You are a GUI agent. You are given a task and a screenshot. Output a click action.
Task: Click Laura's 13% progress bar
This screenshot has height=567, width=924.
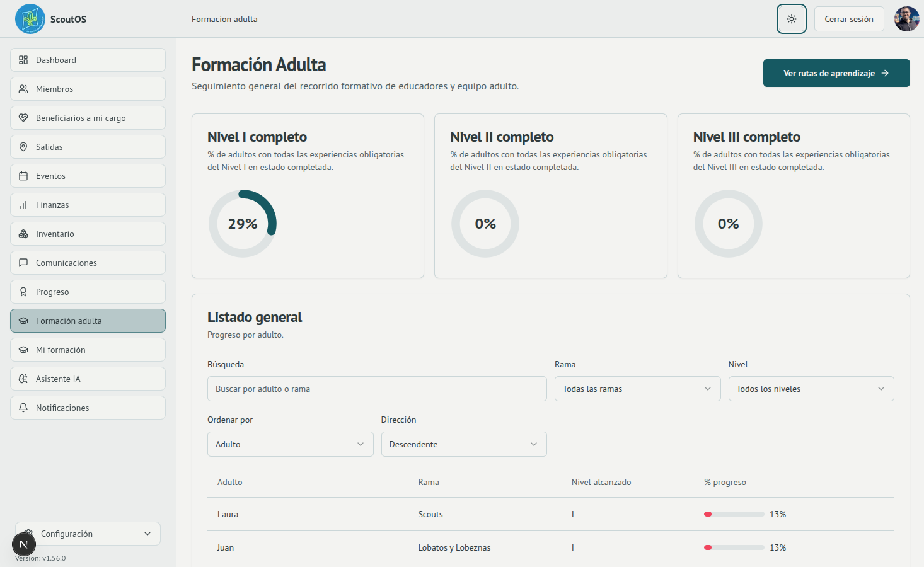(734, 514)
